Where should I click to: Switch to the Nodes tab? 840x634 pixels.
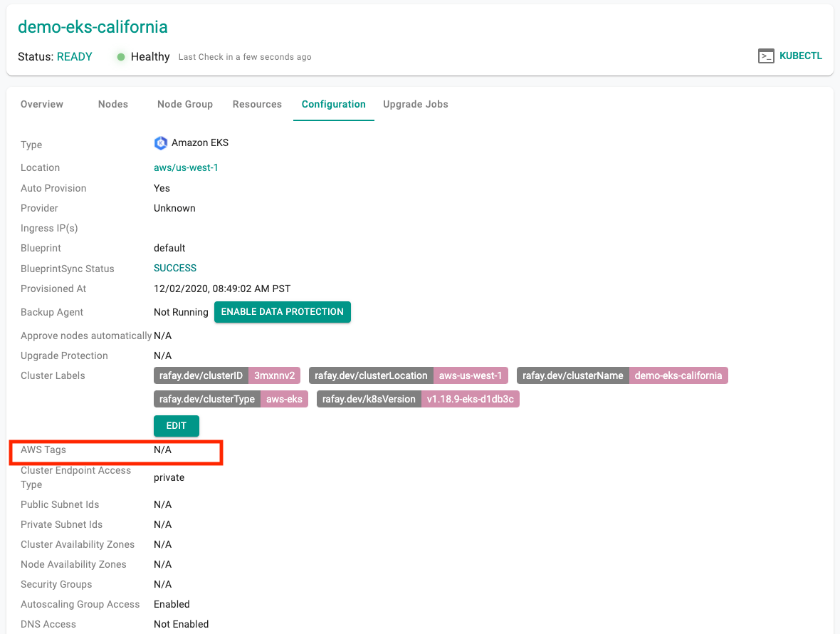113,104
